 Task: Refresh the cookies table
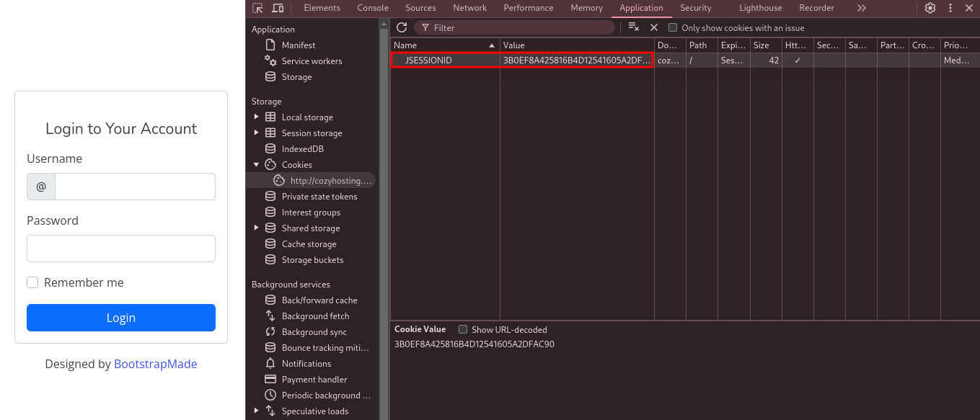coord(402,27)
